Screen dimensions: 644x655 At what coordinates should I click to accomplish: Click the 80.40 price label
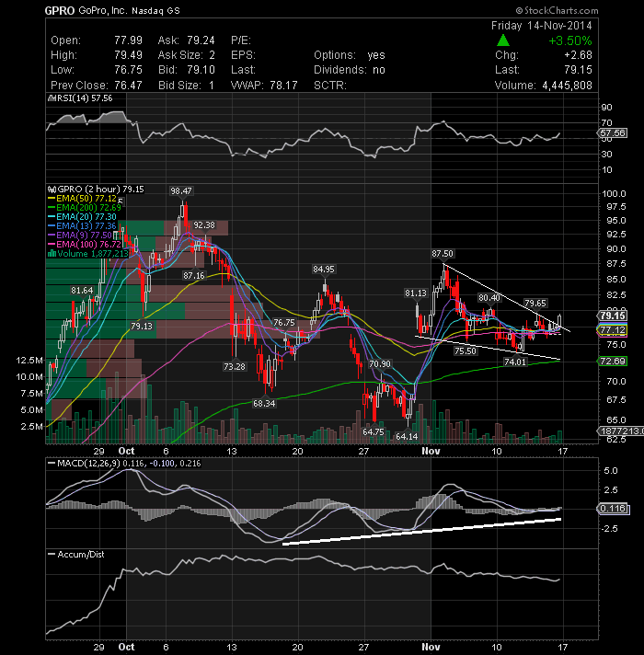click(x=489, y=298)
